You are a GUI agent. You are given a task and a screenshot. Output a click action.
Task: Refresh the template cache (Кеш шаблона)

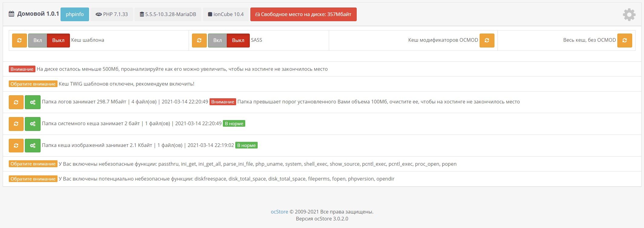point(19,41)
